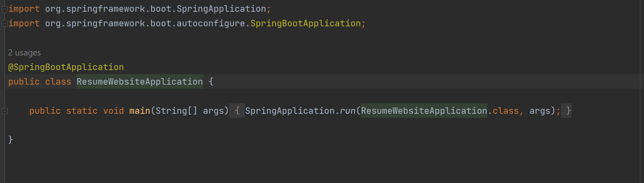
Task: Click the @SpringBootApplication annotation above the class
Action: (66, 67)
